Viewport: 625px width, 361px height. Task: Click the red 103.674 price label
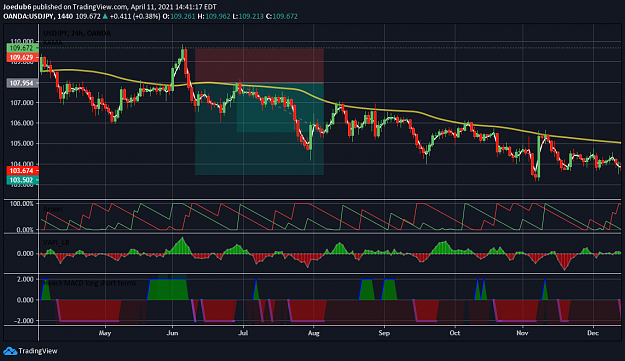[22, 171]
